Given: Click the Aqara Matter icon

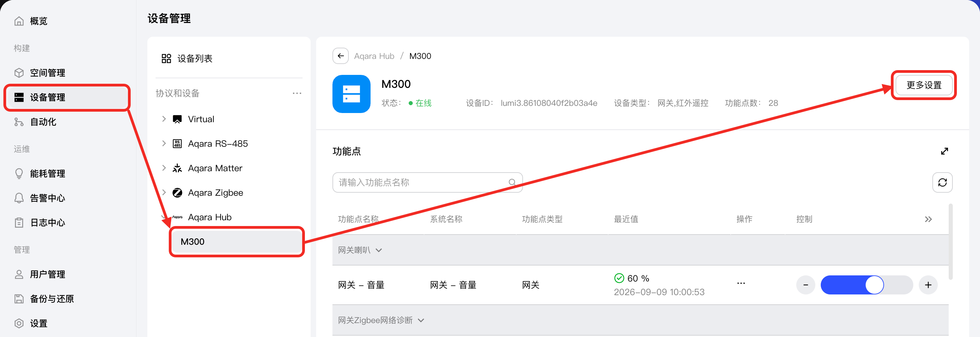Looking at the screenshot, I should coord(177,168).
